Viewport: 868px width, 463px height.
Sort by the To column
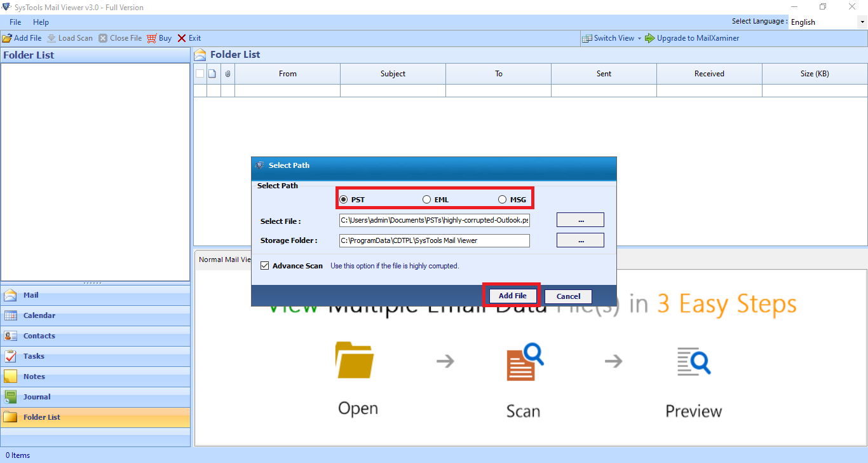tap(499, 74)
